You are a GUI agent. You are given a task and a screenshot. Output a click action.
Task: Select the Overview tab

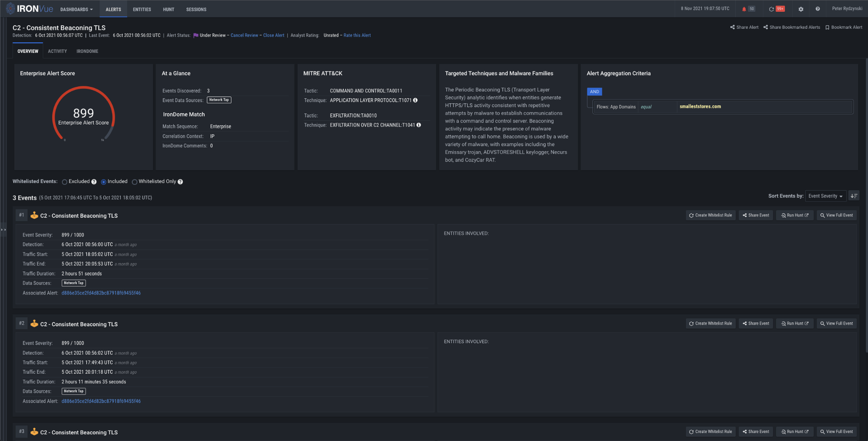(x=28, y=51)
